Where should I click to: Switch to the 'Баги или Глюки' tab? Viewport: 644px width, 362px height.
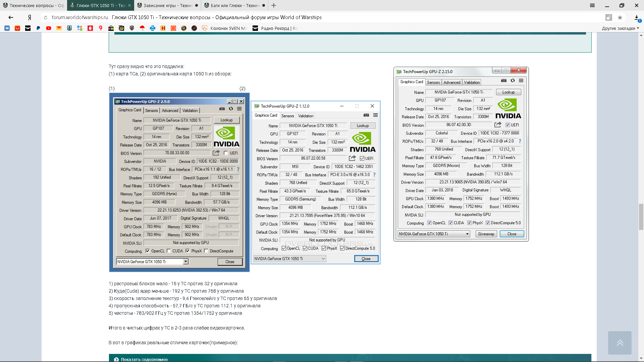(234, 5)
